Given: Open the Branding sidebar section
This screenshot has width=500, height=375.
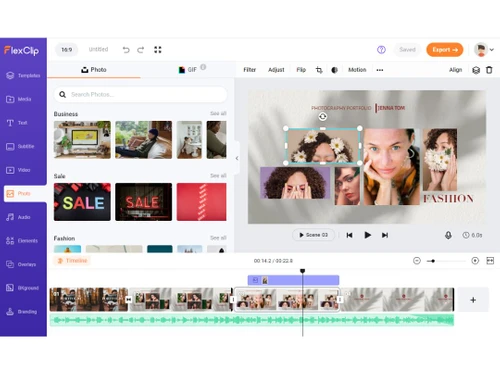Looking at the screenshot, I should pyautogui.click(x=21, y=312).
